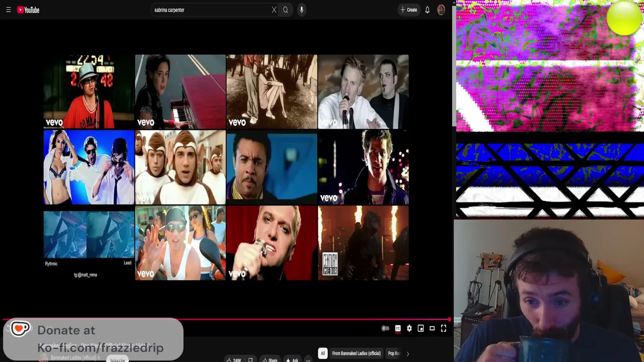Open the player settings gear
The height and width of the screenshot is (362, 644).
click(x=409, y=328)
